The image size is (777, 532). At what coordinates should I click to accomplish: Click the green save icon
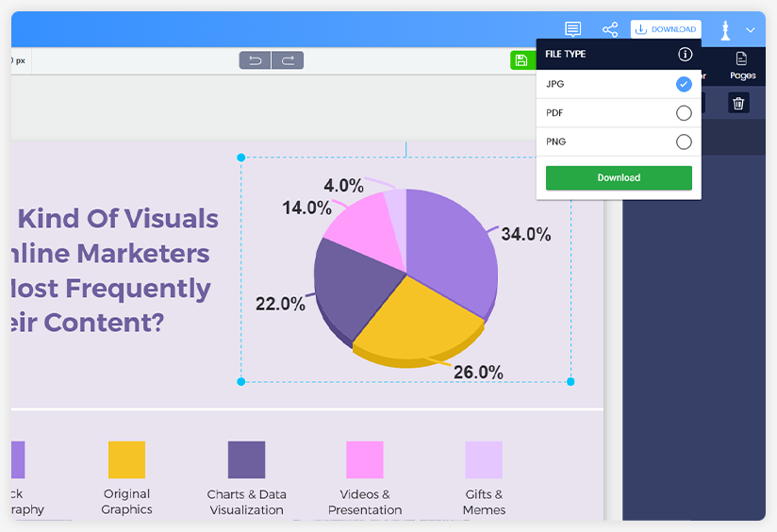521,60
